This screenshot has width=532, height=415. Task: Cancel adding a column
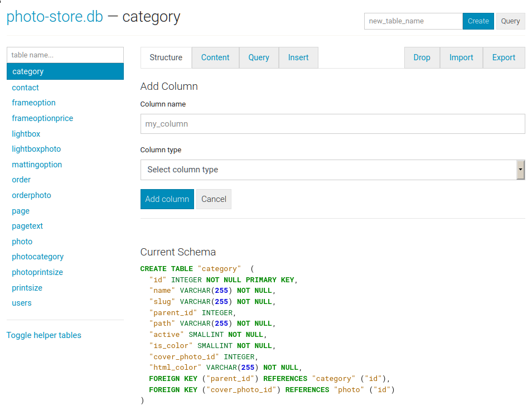(x=214, y=199)
